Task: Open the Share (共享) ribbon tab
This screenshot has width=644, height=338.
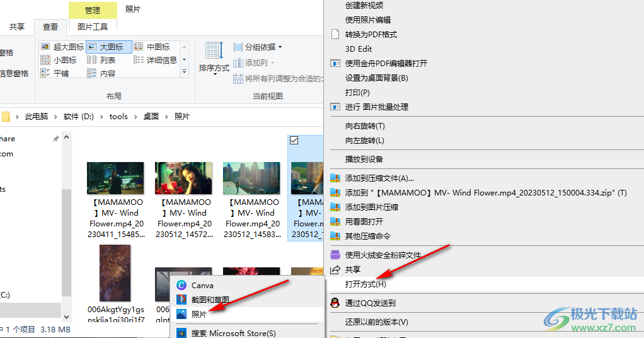Action: (17, 26)
